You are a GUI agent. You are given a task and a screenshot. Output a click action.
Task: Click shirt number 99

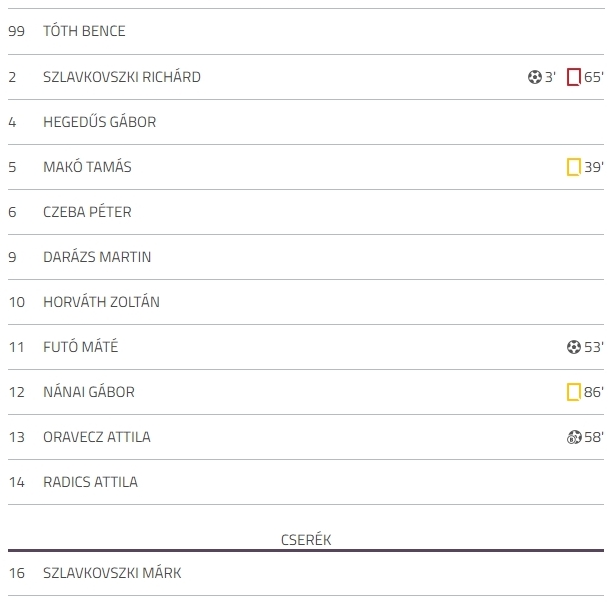tap(16, 31)
